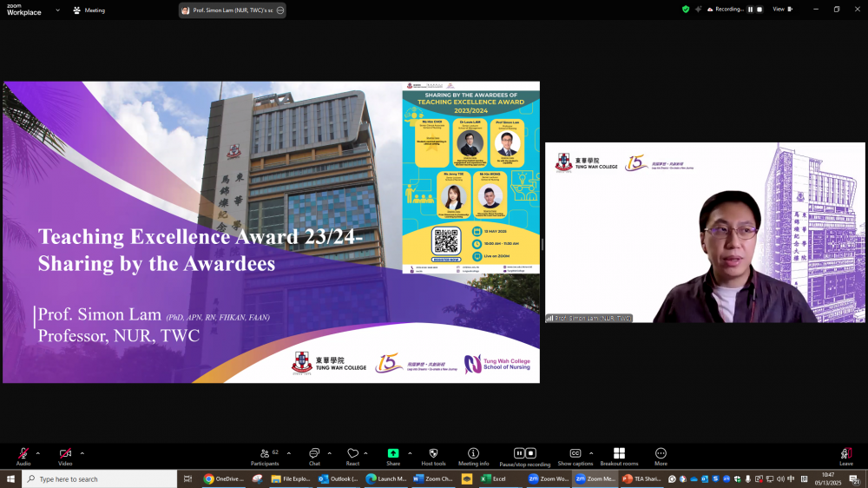The image size is (868, 488).
Task: Click the pinned app icon left of File Explorer
Action: (x=258, y=478)
